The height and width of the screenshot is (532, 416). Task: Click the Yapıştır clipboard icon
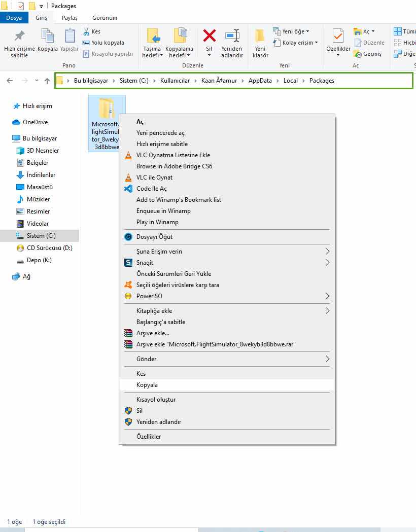click(70, 37)
